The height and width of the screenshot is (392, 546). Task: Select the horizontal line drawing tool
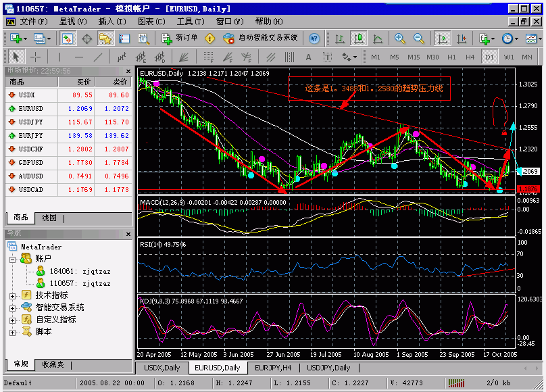(79, 56)
